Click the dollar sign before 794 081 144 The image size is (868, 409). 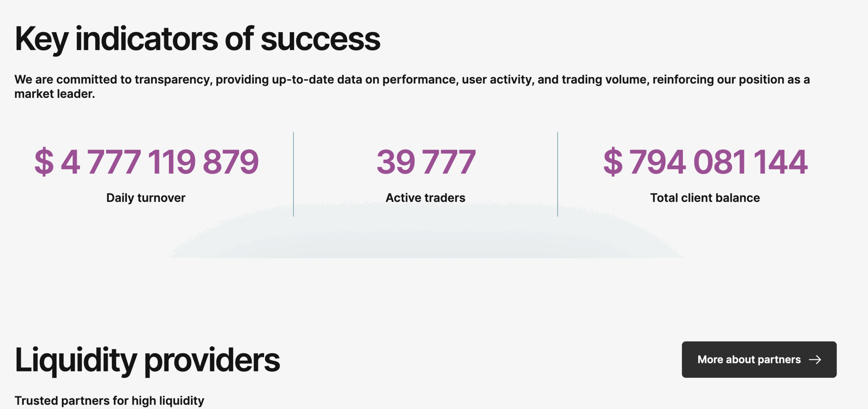pyautogui.click(x=613, y=162)
